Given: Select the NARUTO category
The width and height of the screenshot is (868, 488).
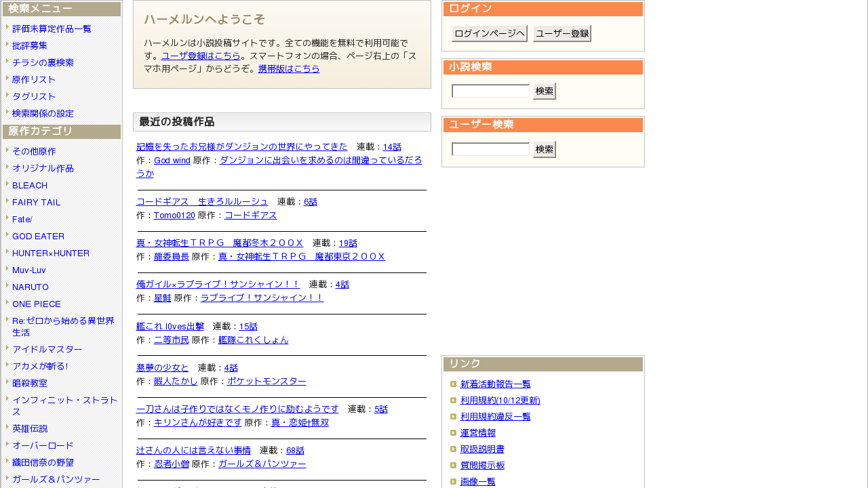Looking at the screenshot, I should pyautogui.click(x=31, y=287).
